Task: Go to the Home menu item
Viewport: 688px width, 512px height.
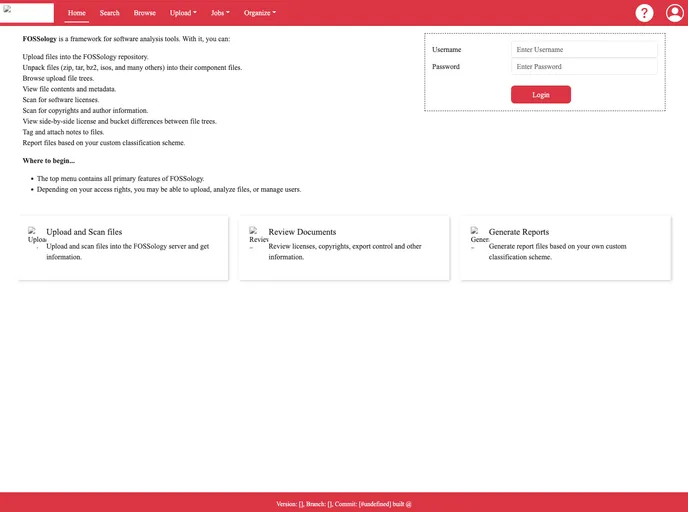Action: click(x=77, y=13)
